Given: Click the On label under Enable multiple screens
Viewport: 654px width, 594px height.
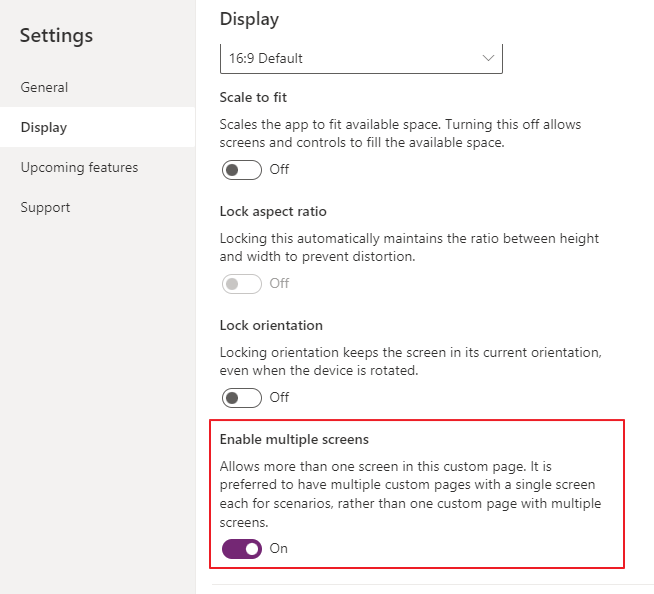Looking at the screenshot, I should tap(279, 548).
